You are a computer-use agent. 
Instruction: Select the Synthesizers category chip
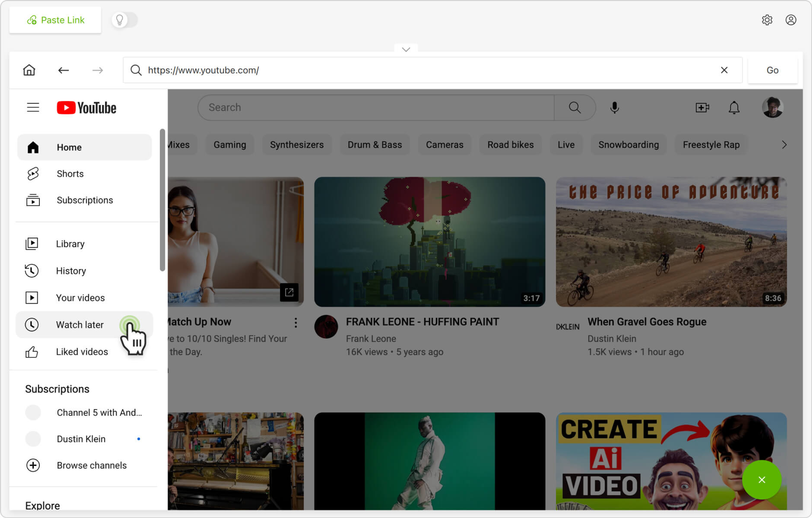pos(296,145)
